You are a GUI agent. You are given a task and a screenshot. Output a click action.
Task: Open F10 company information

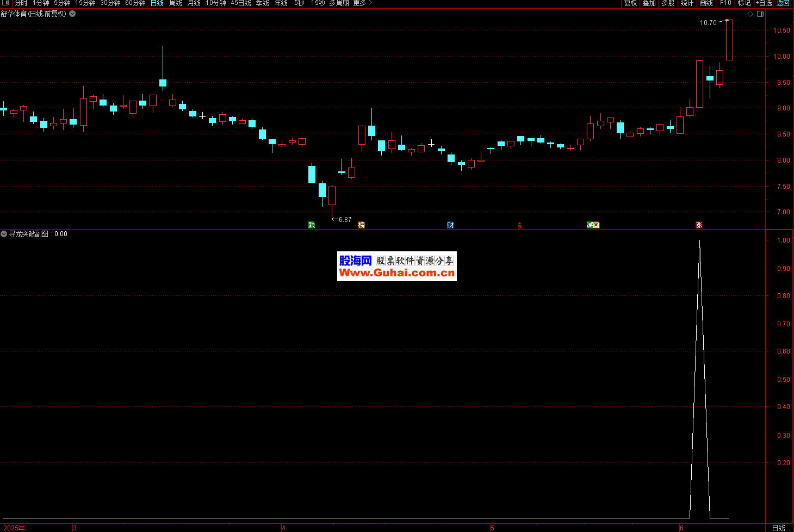point(725,3)
